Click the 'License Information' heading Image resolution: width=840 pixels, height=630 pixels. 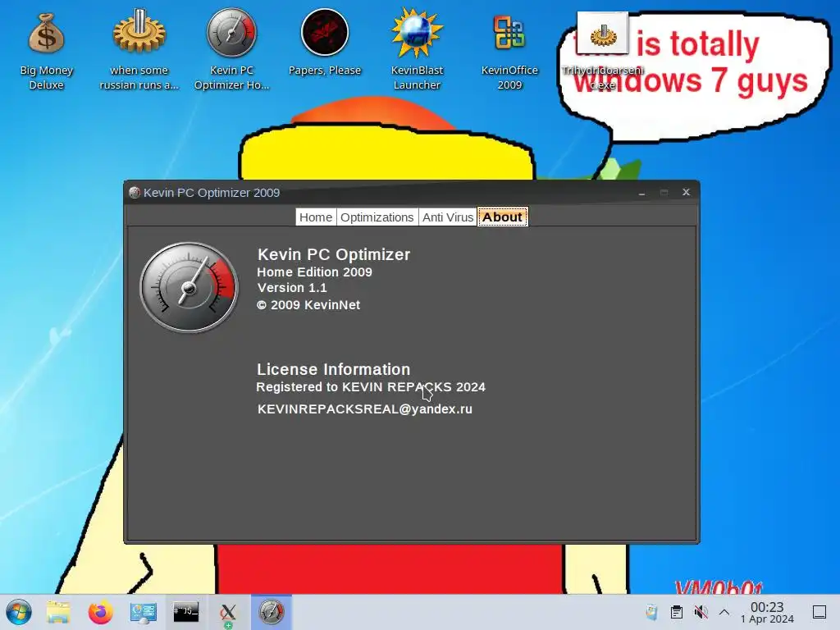[x=333, y=369]
